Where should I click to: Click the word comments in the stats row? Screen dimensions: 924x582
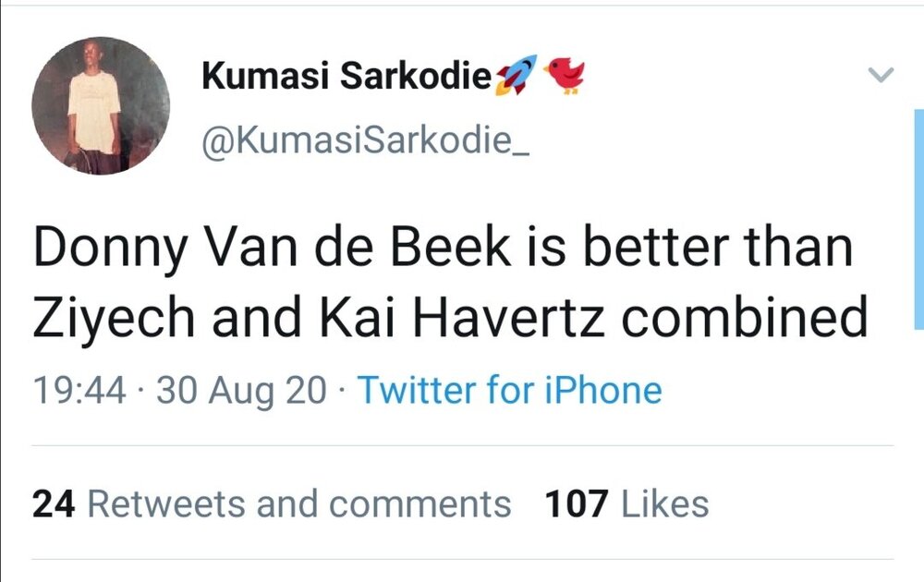click(x=419, y=505)
